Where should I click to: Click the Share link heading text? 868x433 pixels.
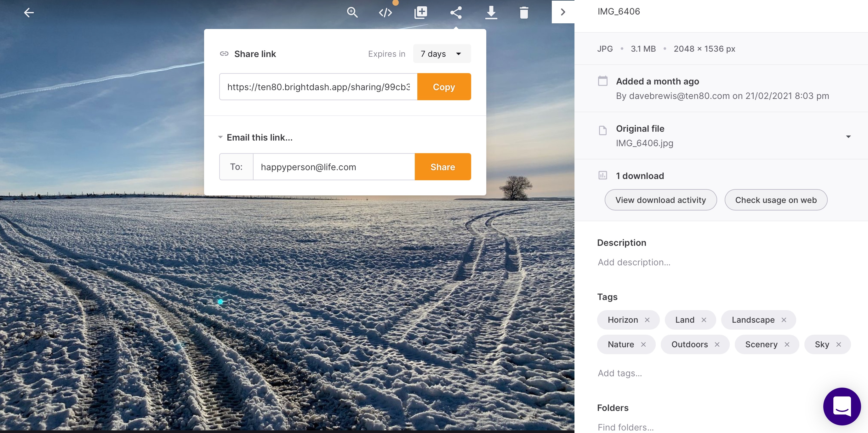255,54
